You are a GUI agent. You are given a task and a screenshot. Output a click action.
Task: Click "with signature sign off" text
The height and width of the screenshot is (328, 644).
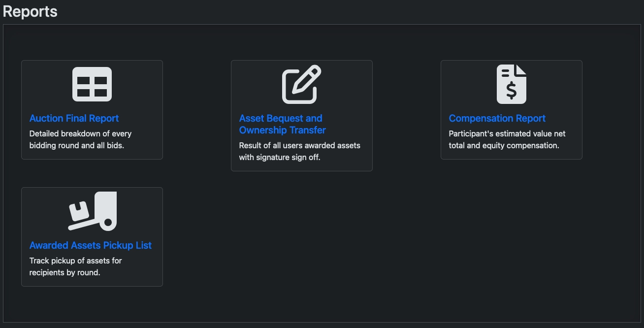coord(280,158)
